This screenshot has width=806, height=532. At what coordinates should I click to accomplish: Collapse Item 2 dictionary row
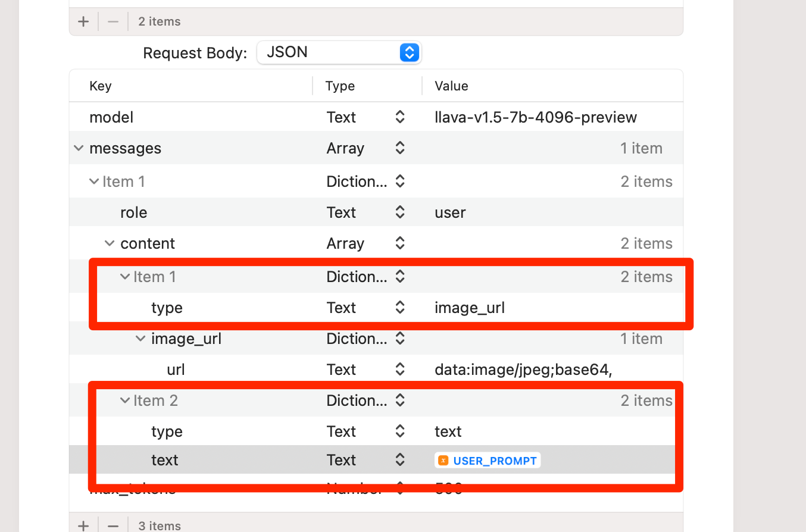point(124,400)
